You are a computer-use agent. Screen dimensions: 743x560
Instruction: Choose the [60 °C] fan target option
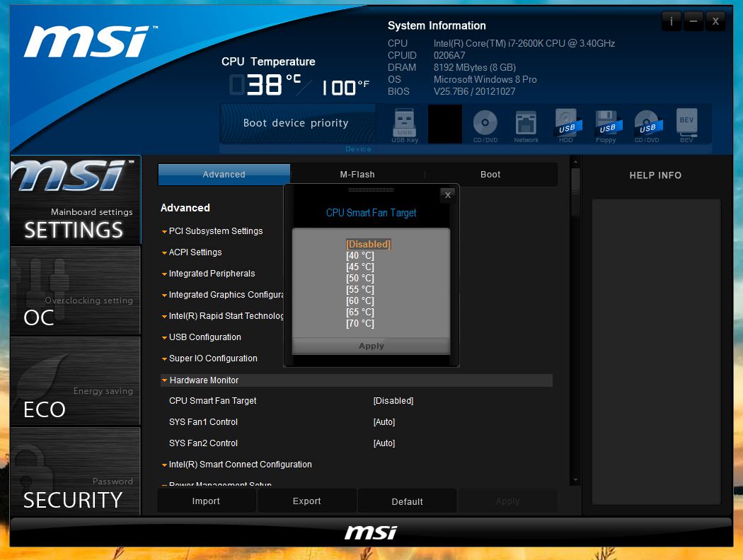359,301
